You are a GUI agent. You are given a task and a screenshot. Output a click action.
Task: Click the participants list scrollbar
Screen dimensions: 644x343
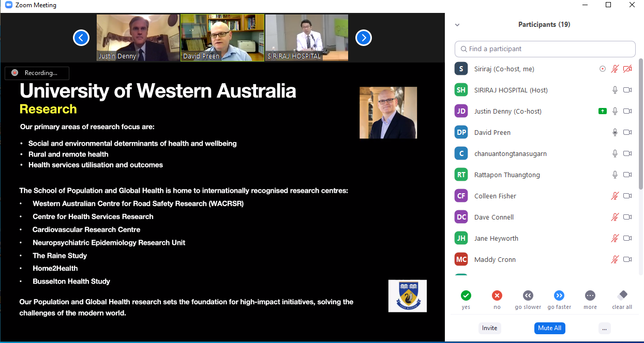(641, 124)
